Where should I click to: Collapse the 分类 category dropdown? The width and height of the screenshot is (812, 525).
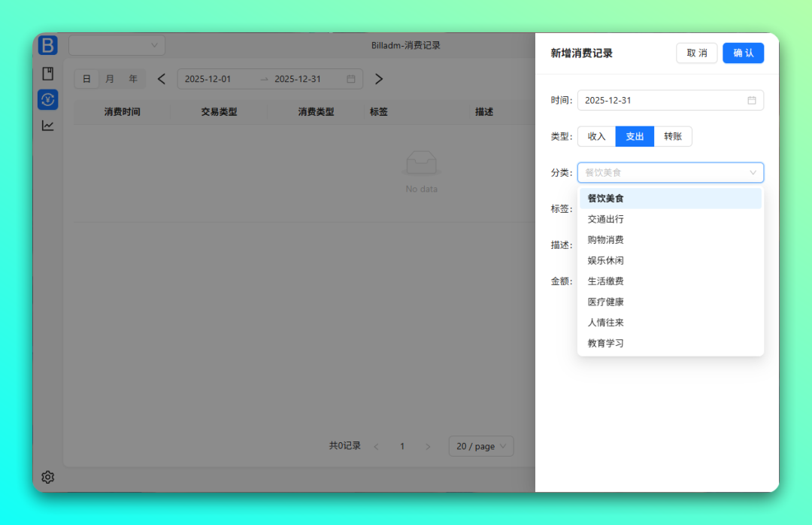[x=753, y=173]
